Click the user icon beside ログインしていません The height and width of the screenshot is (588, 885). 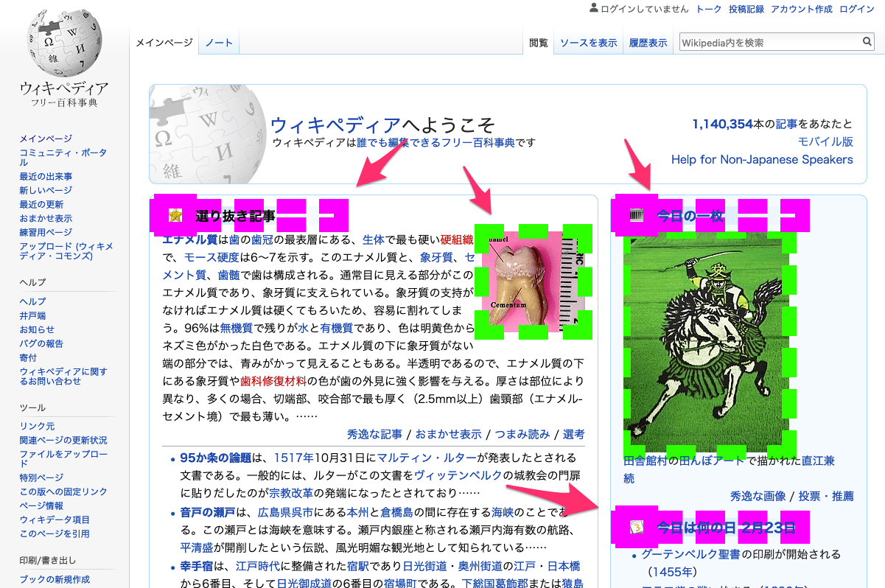[594, 9]
